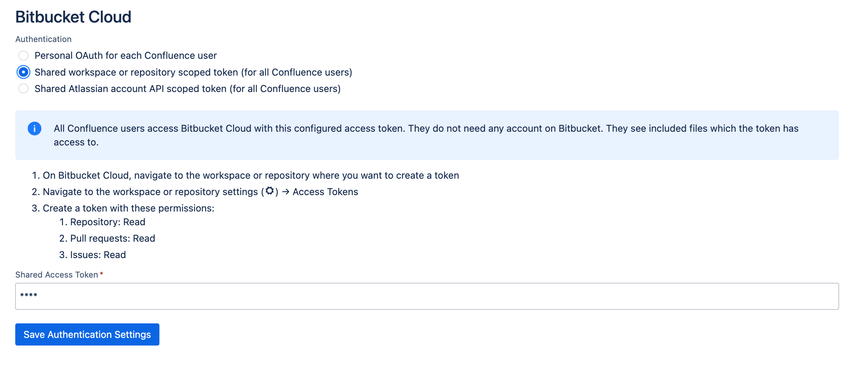Click the Bitbucket Cloud heading
The width and height of the screenshot is (868, 365).
(x=73, y=16)
